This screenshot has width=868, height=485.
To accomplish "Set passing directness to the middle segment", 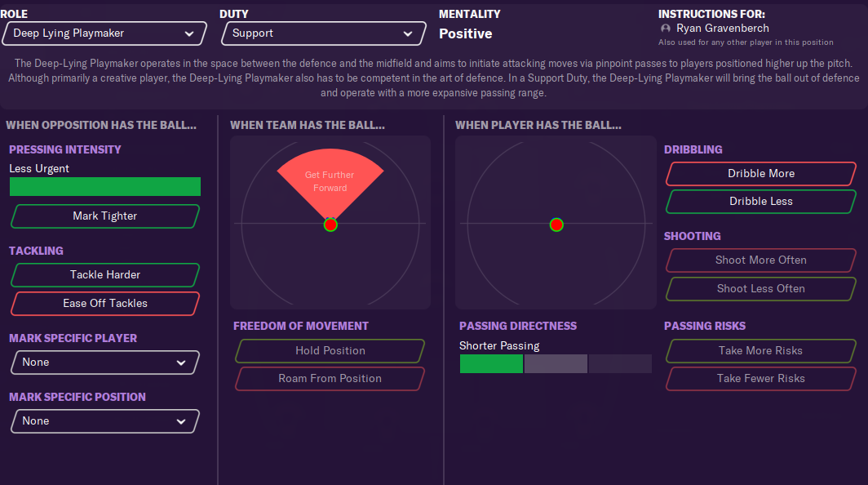I will (556, 364).
